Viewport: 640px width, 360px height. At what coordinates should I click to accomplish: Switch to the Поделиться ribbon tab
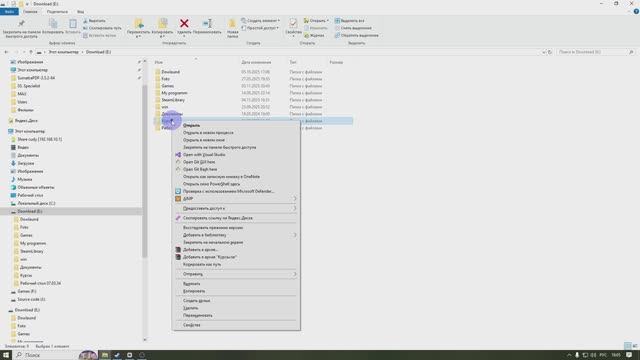click(57, 12)
